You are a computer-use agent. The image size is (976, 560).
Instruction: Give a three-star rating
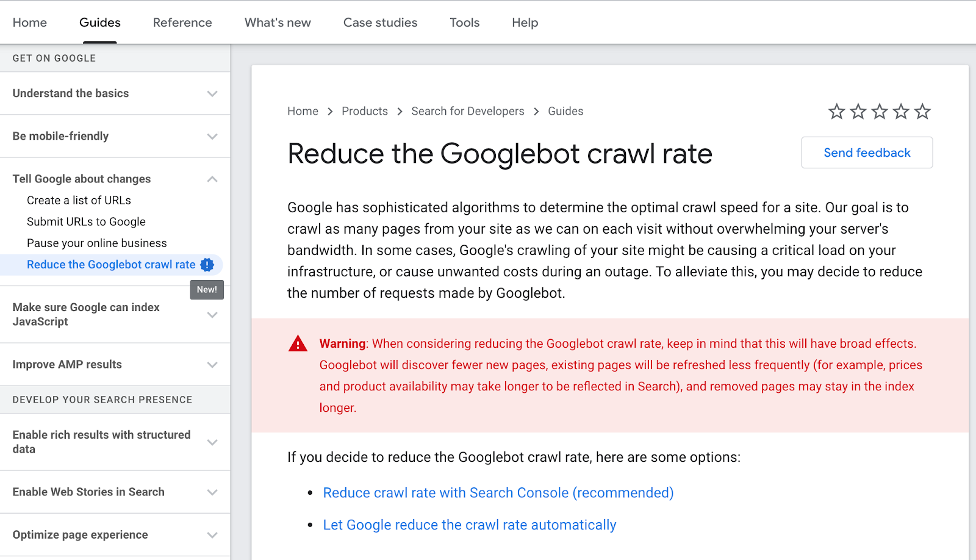click(x=879, y=112)
